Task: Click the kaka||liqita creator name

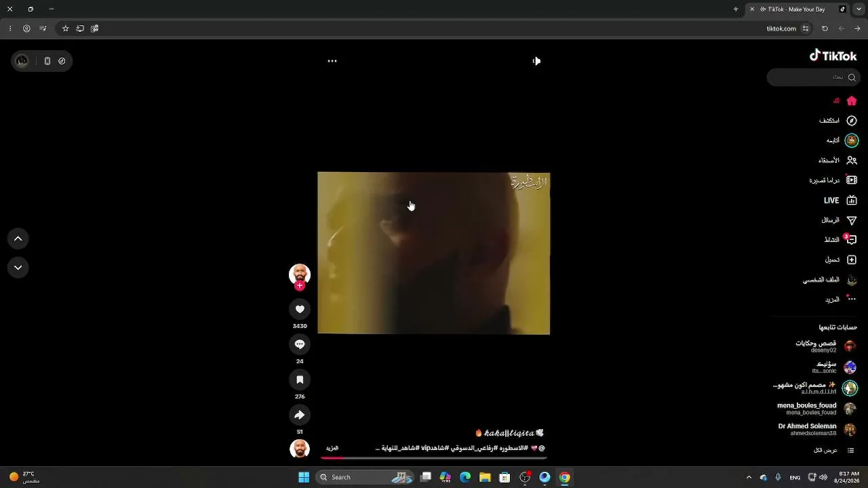Action: pyautogui.click(x=509, y=433)
